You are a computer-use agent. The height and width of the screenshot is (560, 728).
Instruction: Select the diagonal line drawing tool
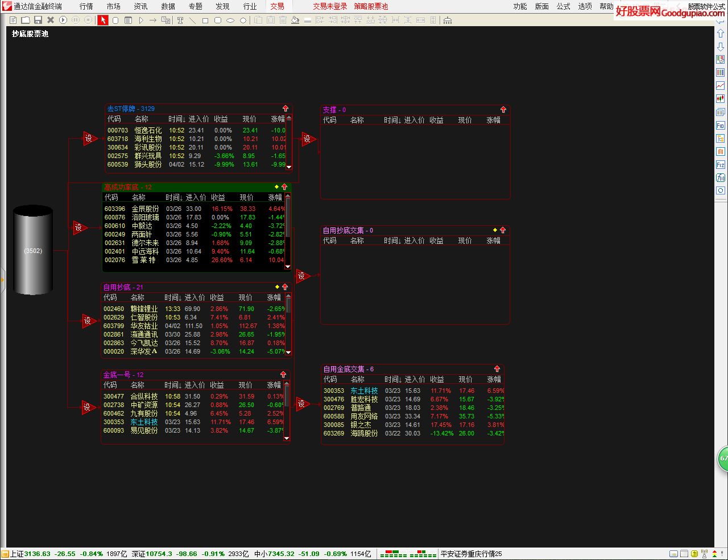pyautogui.click(x=193, y=20)
